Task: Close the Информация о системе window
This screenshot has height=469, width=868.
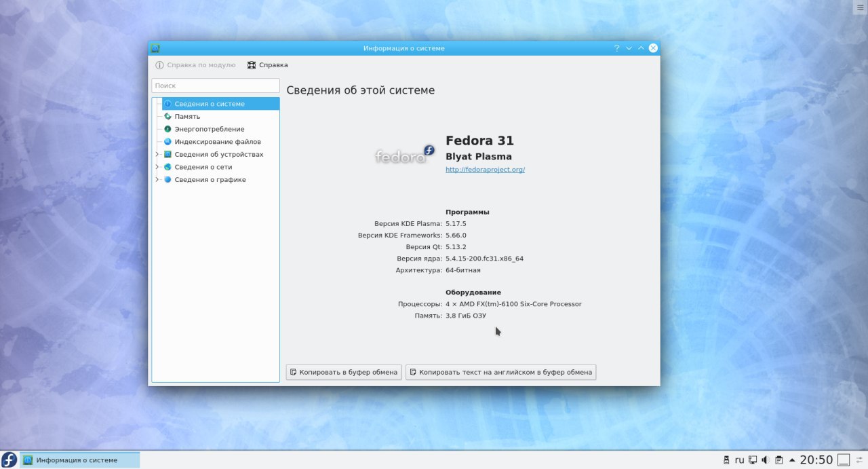Action: tap(653, 48)
